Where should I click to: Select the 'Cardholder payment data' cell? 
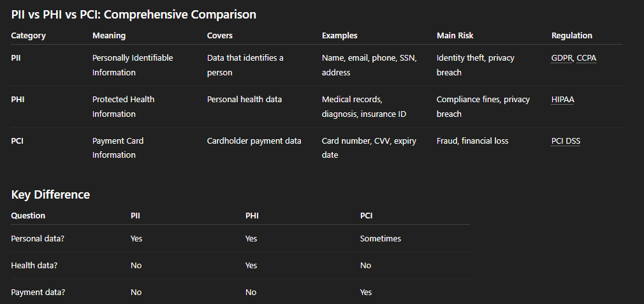tap(254, 141)
